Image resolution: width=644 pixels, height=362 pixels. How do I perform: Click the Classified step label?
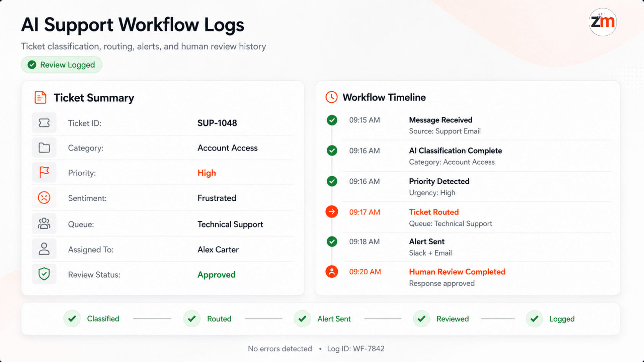(x=103, y=319)
